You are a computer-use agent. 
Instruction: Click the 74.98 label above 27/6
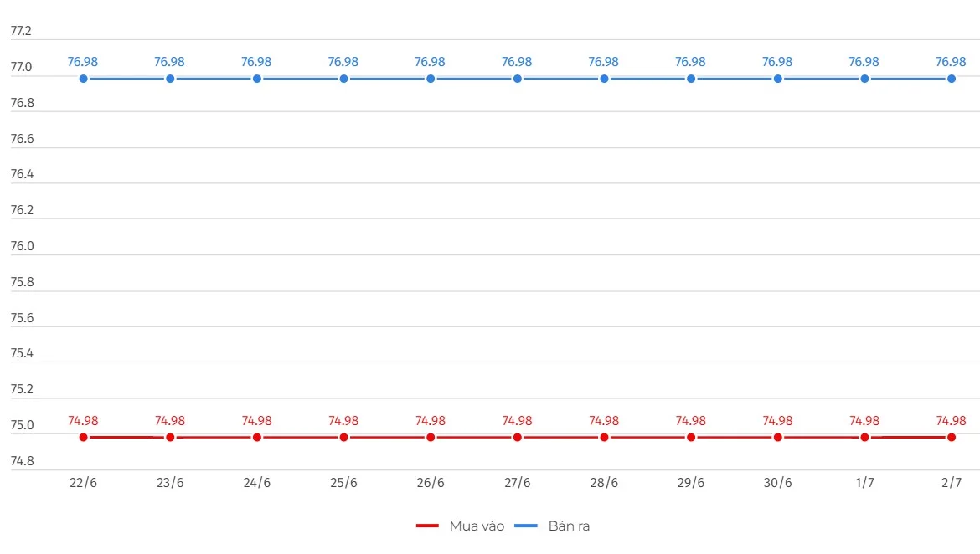tap(517, 421)
